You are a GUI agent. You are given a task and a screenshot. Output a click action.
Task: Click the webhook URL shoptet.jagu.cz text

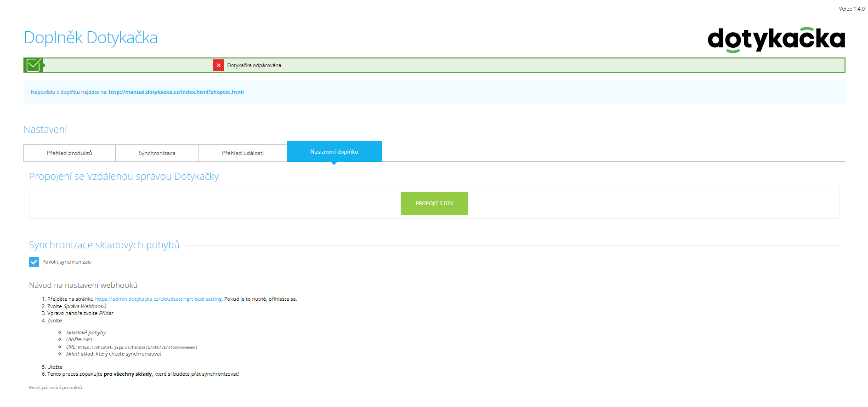137,347
